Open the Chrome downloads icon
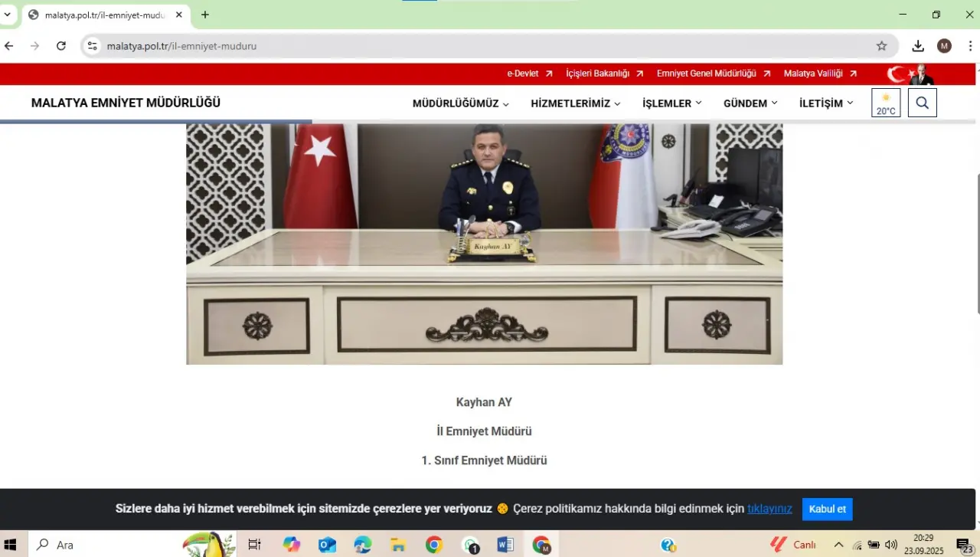The image size is (980, 557). [918, 46]
